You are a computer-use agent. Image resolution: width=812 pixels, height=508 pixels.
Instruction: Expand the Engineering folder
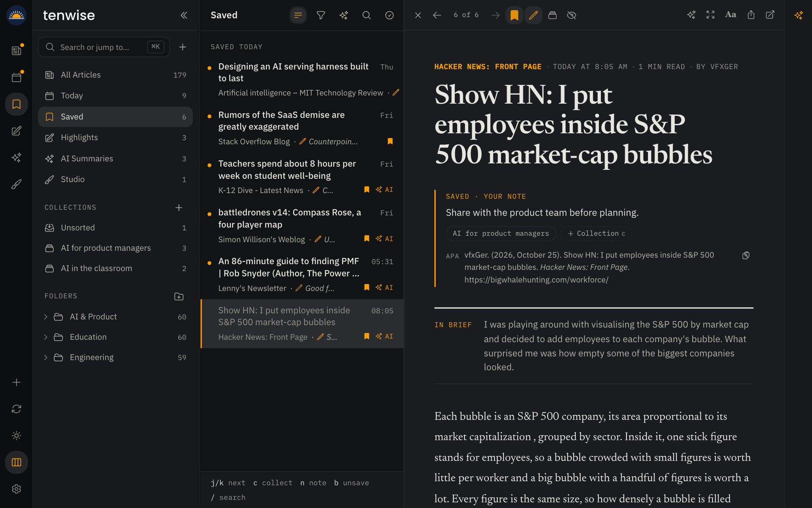[45, 357]
